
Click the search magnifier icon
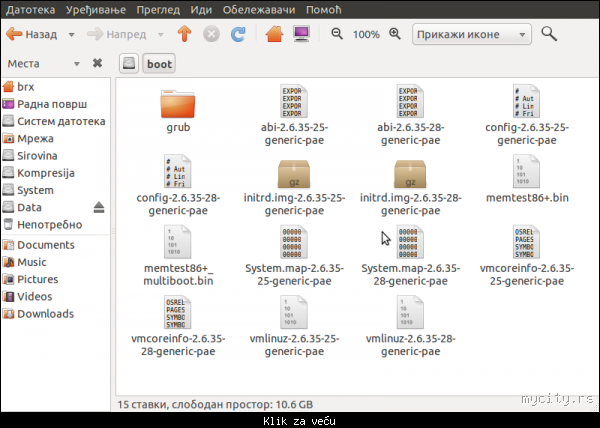(x=549, y=34)
